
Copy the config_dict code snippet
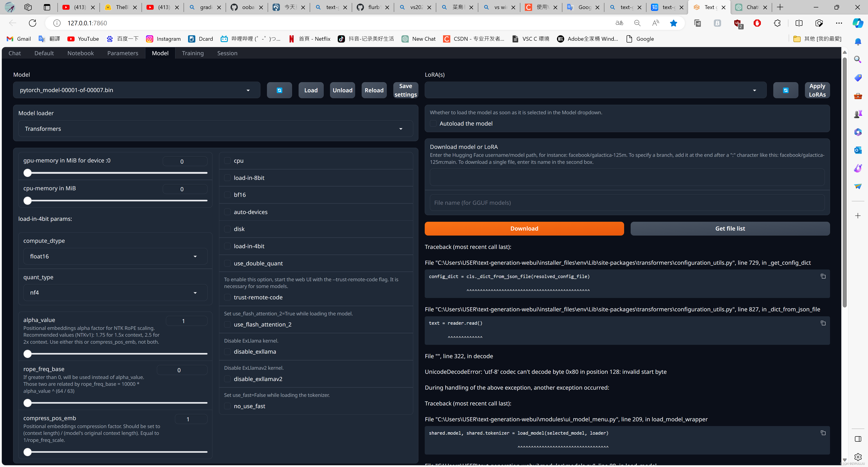click(x=823, y=276)
